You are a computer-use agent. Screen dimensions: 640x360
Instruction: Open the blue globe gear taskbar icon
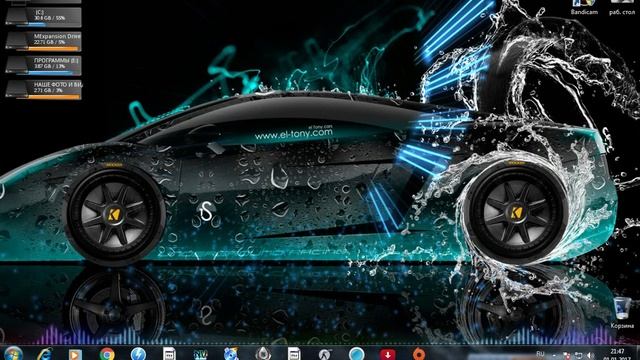click(x=231, y=354)
